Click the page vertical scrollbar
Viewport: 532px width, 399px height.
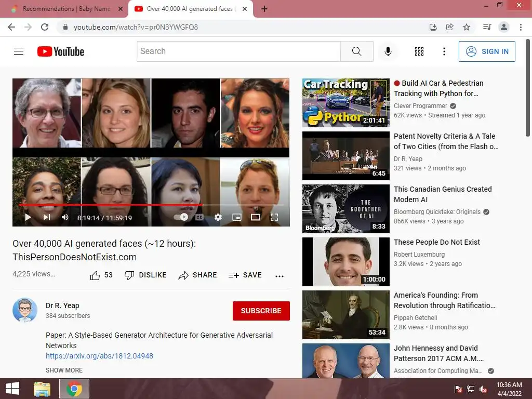528,88
